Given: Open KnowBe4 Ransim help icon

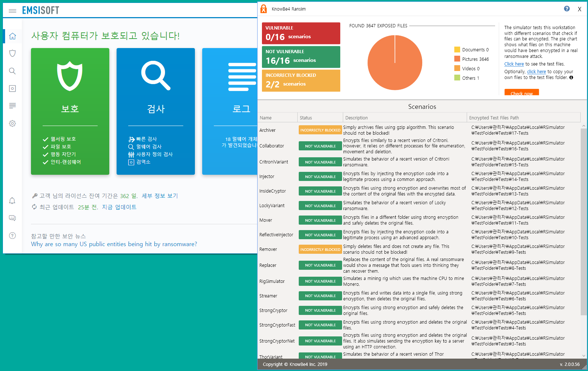Looking at the screenshot, I should pyautogui.click(x=567, y=9).
